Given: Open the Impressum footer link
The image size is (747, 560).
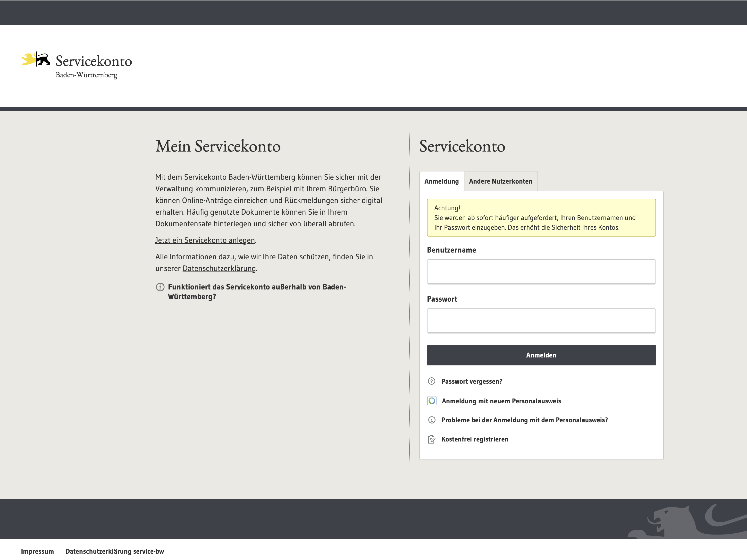Looking at the screenshot, I should coord(37,552).
